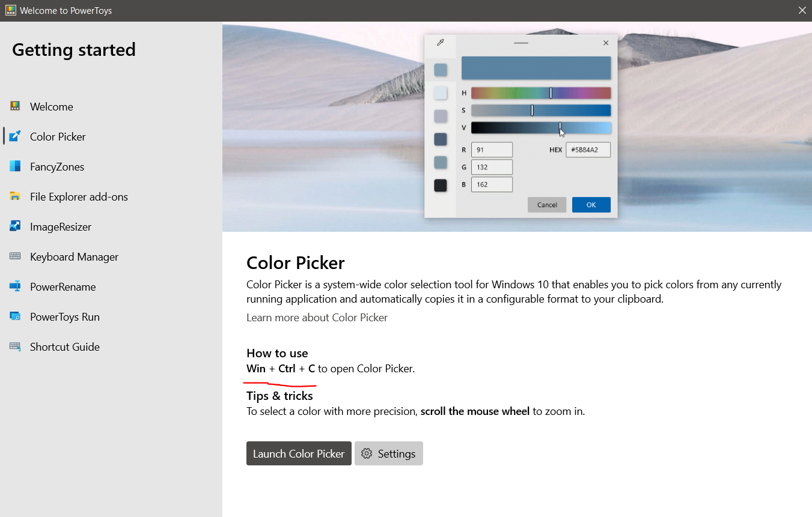The width and height of the screenshot is (812, 517).
Task: Select the darkest swatch in the palette
Action: (440, 185)
